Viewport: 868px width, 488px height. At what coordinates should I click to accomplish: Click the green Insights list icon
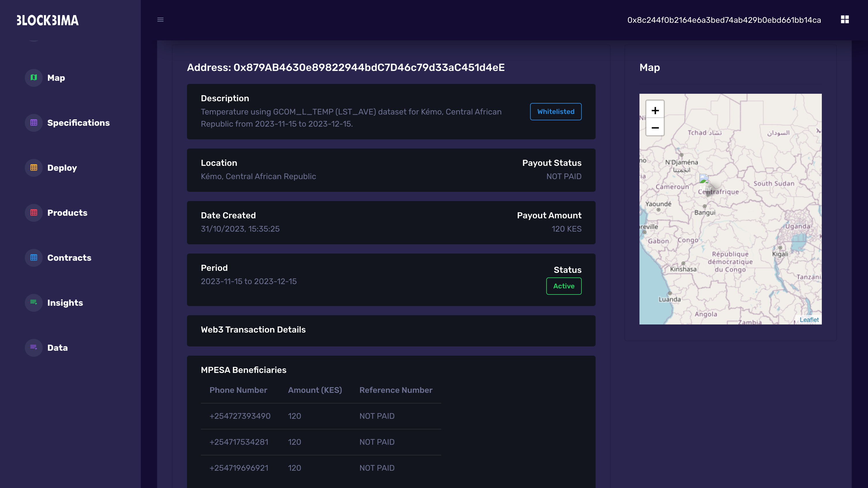[x=34, y=303]
